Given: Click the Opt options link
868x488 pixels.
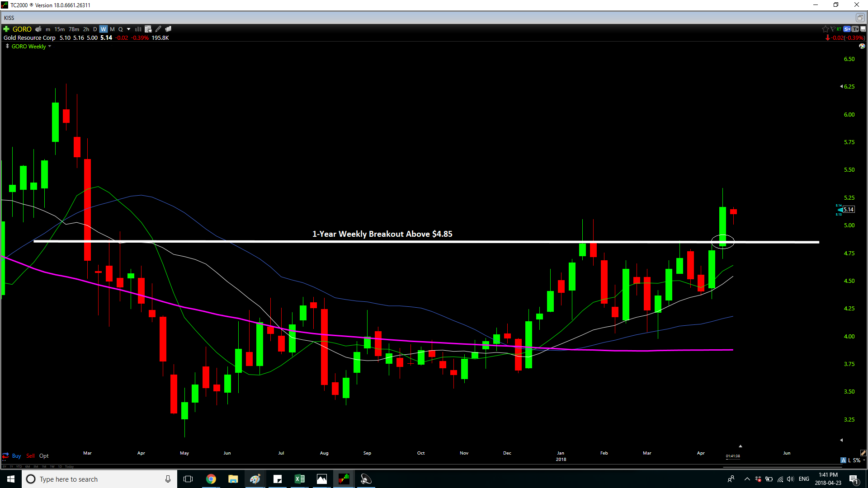Looking at the screenshot, I should tap(44, 456).
